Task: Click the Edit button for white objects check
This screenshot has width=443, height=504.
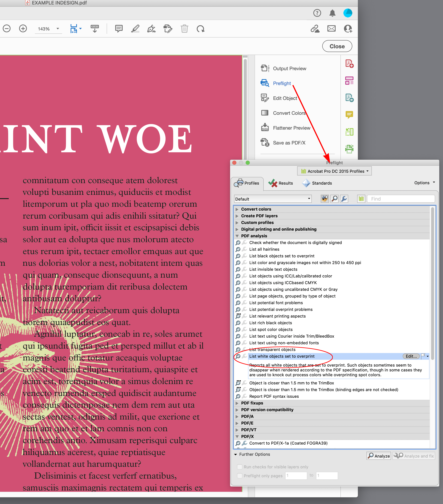Action: 410,356
